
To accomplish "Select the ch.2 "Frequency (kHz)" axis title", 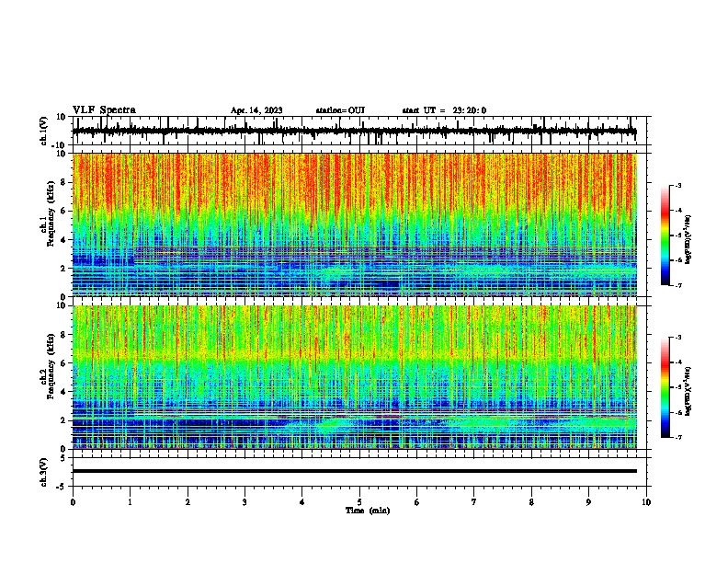I will click(51, 368).
